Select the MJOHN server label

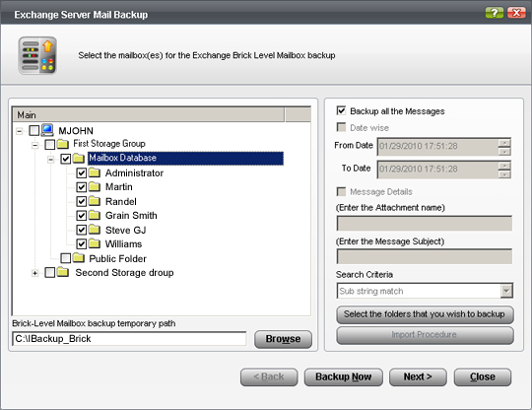(x=76, y=131)
